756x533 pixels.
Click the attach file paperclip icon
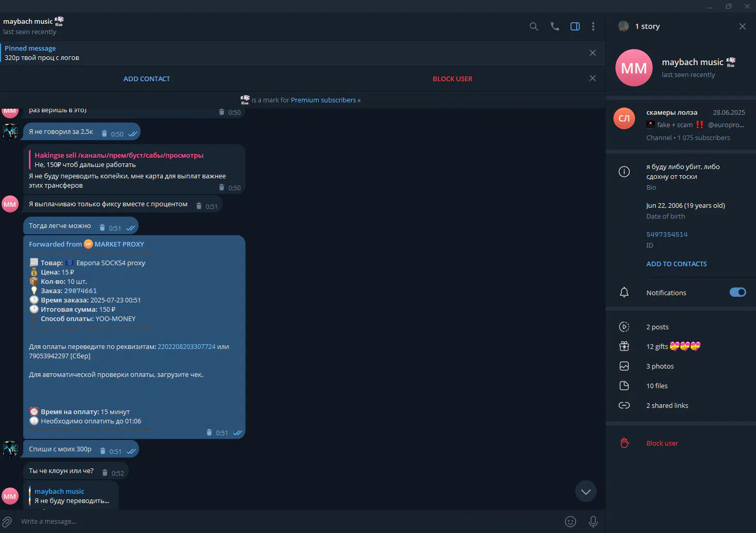[7, 522]
